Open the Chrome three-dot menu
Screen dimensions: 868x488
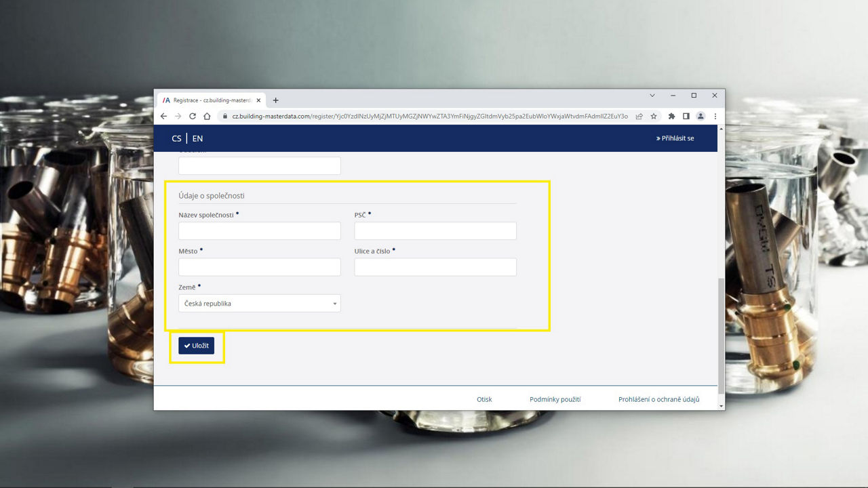coord(715,116)
